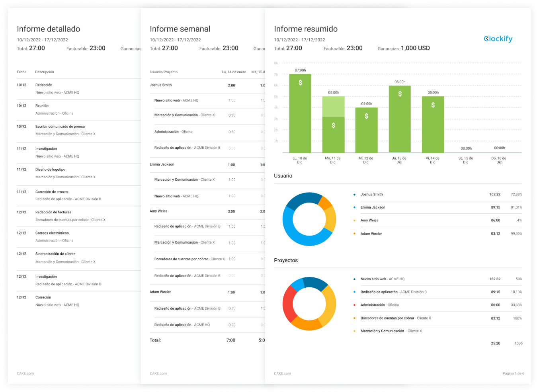Click the 'Fecha' column header

(x=21, y=72)
